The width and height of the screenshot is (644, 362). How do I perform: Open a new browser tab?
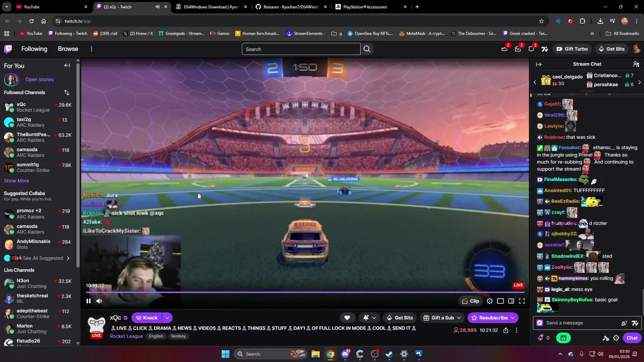click(417, 7)
